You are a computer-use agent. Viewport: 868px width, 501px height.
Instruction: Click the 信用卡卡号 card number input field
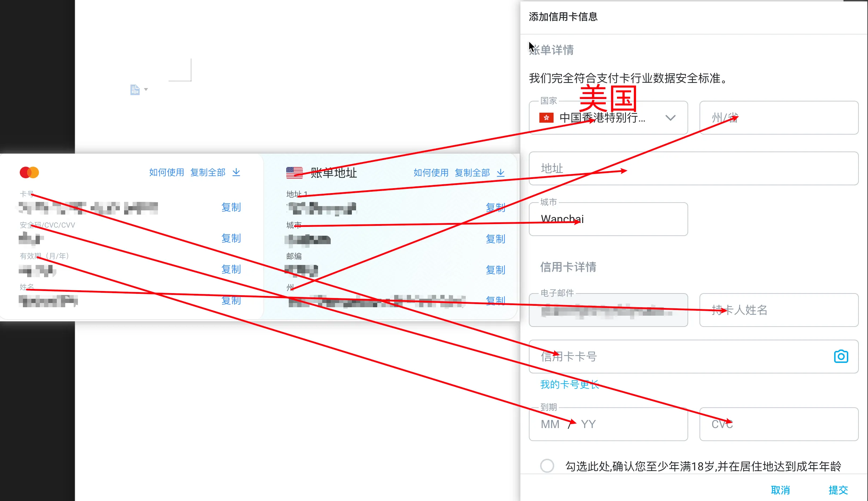pyautogui.click(x=693, y=356)
